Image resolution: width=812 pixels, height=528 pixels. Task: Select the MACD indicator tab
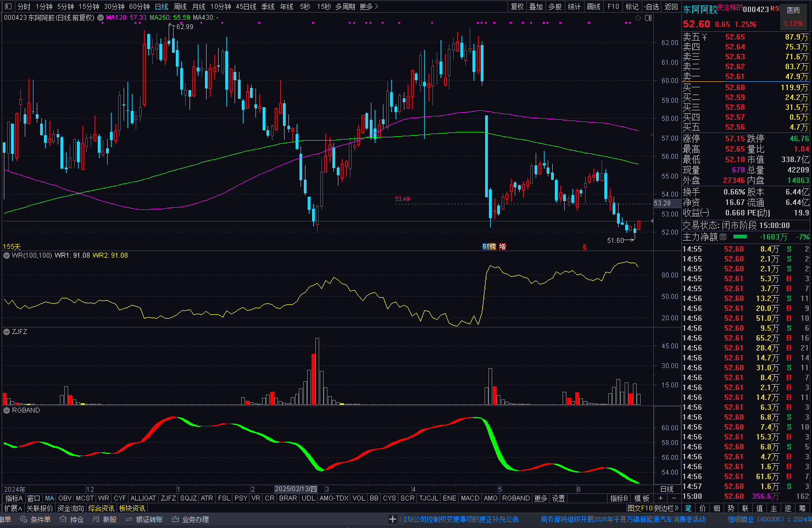coord(470,498)
